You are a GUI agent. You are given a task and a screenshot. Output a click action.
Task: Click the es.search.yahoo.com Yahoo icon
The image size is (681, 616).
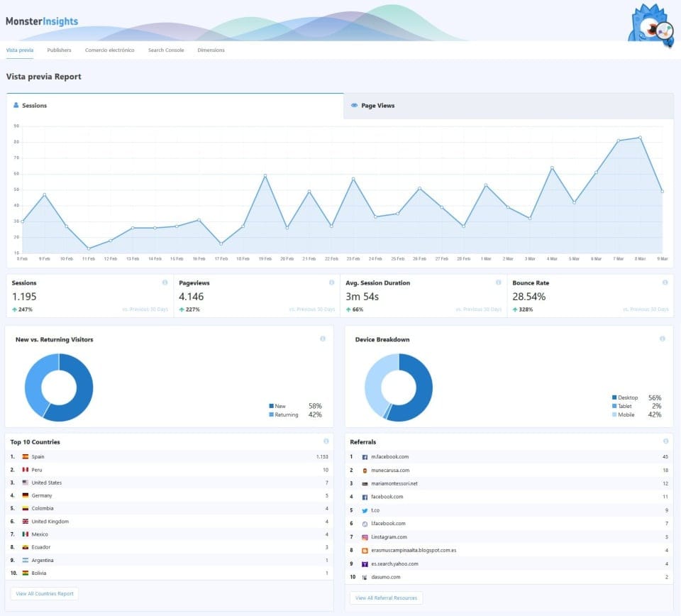click(365, 564)
